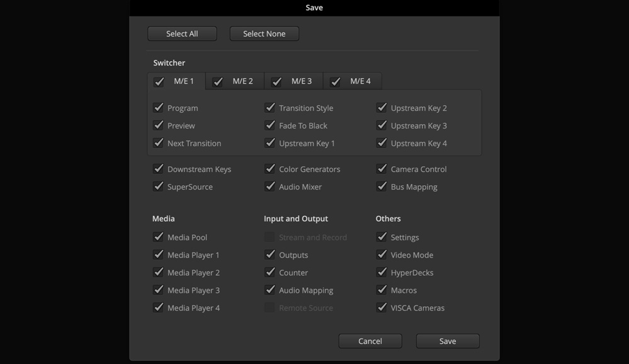Viewport: 629px width, 364px height.
Task: Deselect the Downstream Keys checkbox
Action: click(x=158, y=169)
